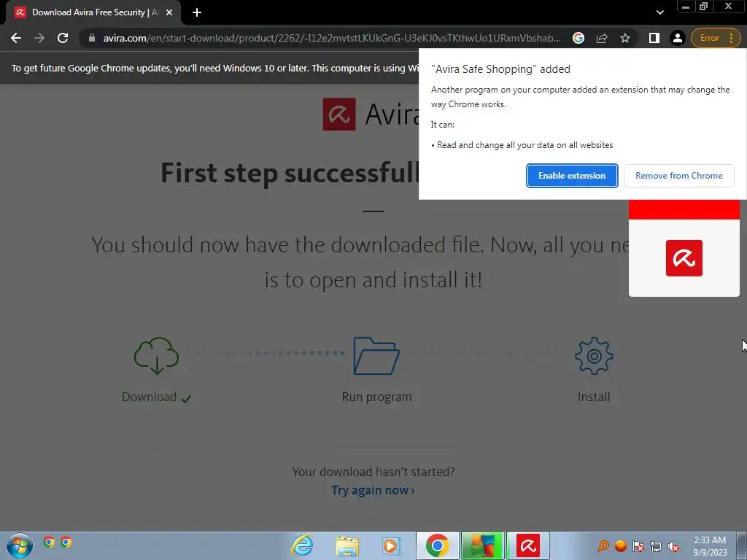The image size is (747, 560).
Task: Click the Google icon in address bar
Action: [578, 38]
